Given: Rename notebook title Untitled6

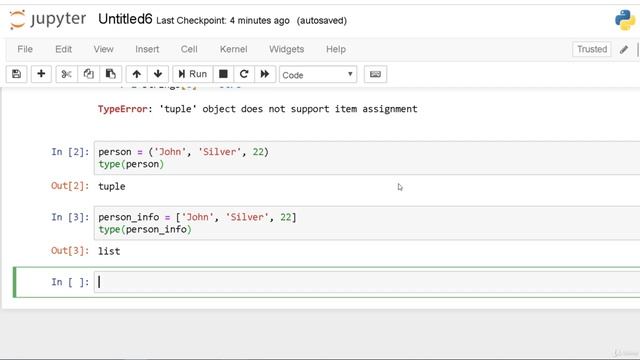Looking at the screenshot, I should click(125, 19).
